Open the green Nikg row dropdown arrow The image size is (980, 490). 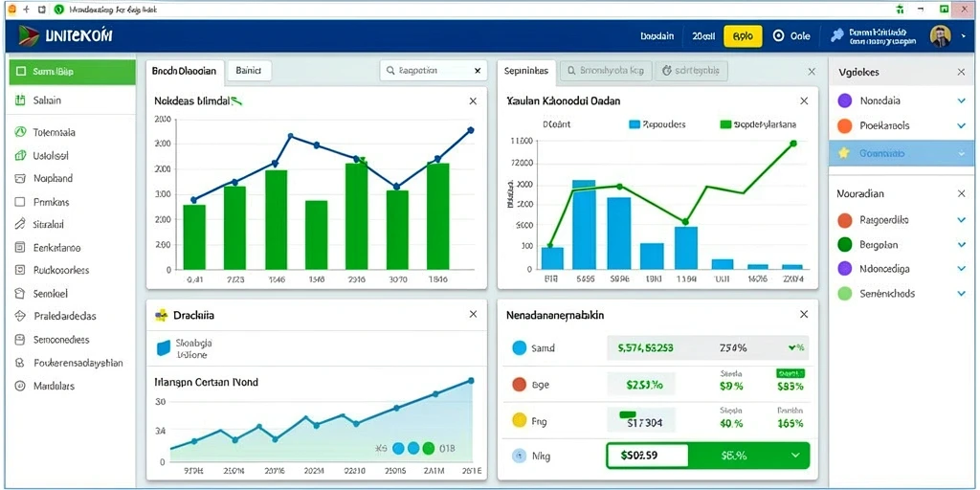(795, 456)
